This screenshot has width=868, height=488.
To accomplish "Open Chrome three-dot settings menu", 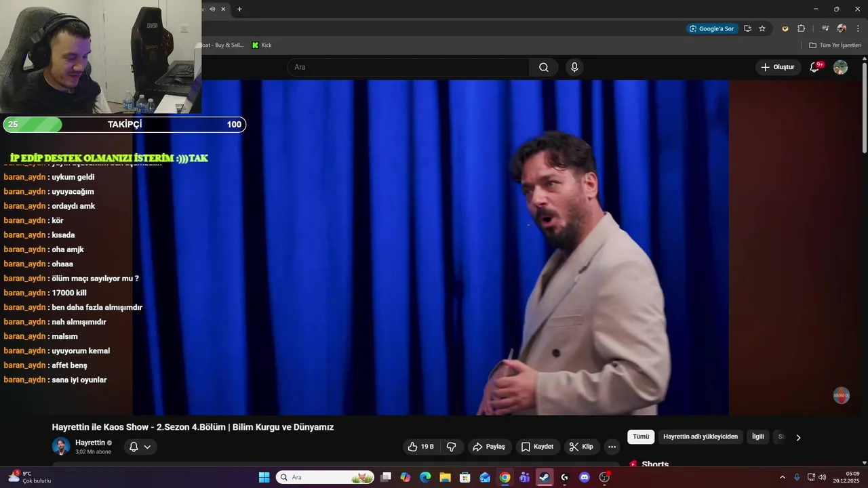I will [858, 28].
